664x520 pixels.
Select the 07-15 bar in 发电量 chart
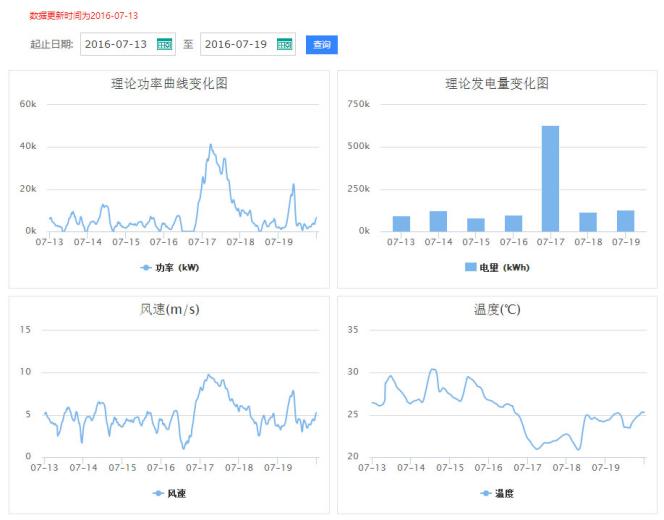[475, 224]
